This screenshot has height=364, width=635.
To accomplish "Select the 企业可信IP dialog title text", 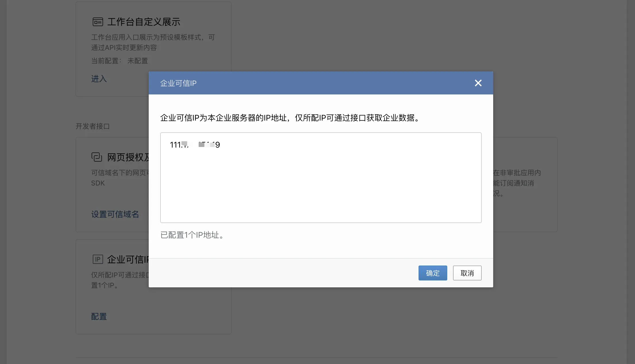I will point(178,83).
